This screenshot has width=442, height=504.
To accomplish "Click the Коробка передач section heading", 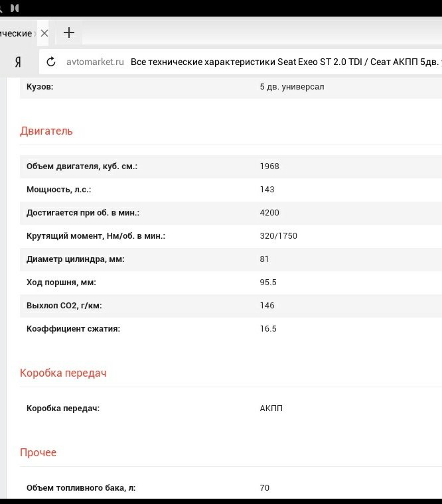I will [x=63, y=373].
